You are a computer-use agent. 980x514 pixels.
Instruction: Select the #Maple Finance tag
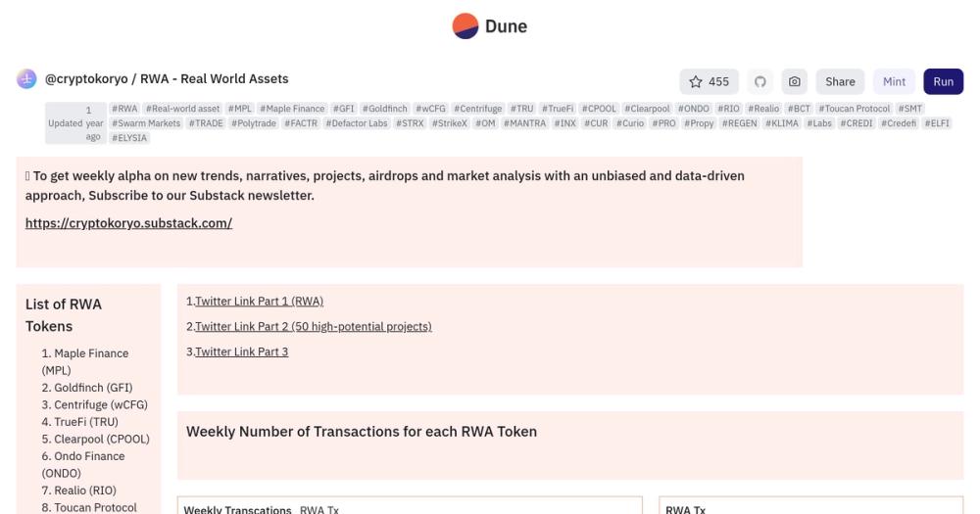[x=292, y=109]
